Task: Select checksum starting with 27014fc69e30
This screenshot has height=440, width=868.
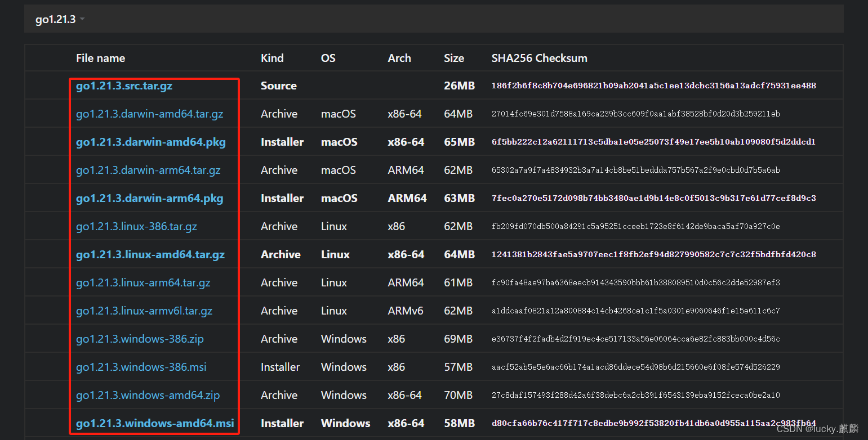Action: pos(636,114)
